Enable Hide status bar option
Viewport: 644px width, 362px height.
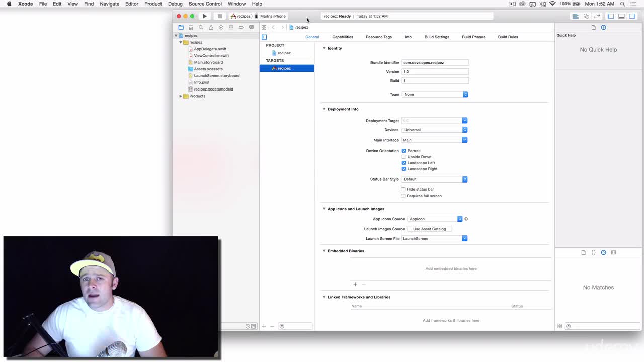pyautogui.click(x=403, y=189)
